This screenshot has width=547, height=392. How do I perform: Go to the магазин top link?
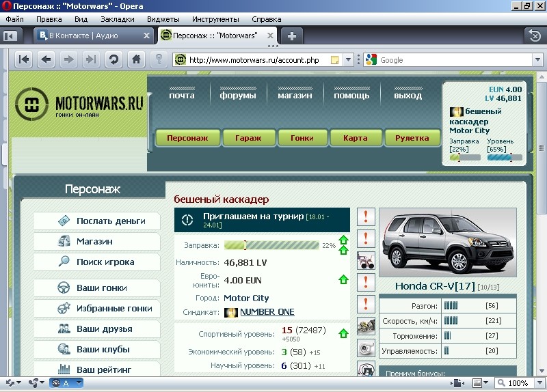(x=295, y=95)
